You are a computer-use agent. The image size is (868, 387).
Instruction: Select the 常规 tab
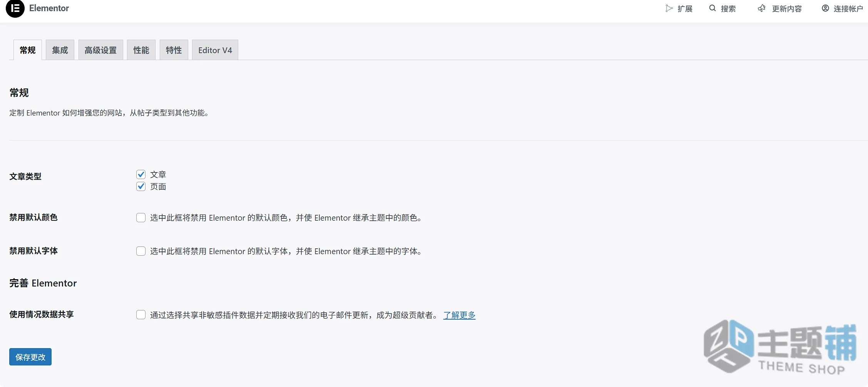tap(28, 50)
